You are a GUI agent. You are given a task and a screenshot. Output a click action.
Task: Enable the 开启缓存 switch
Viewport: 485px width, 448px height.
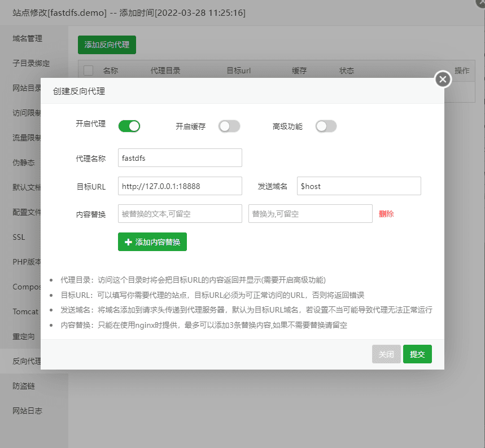click(229, 126)
